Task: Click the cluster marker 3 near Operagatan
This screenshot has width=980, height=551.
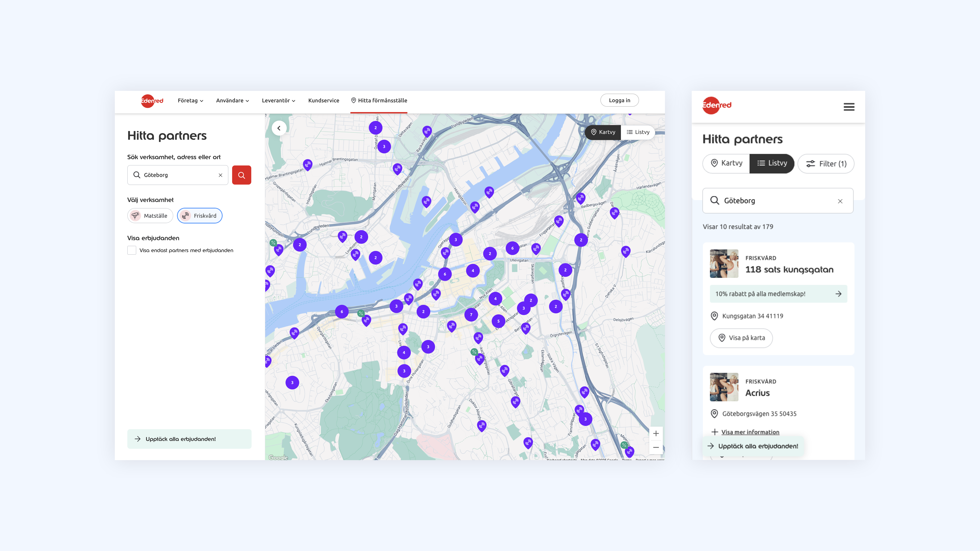Action: 456,240
